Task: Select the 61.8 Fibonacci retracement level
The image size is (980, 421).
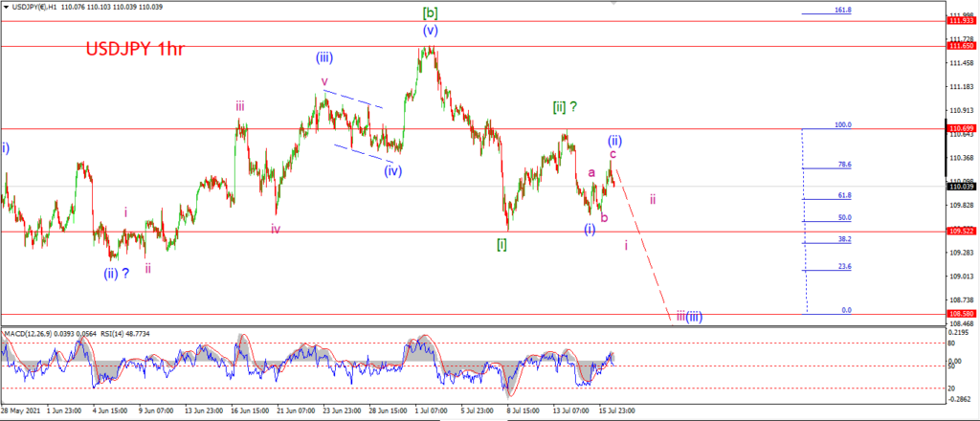Action: click(x=845, y=195)
